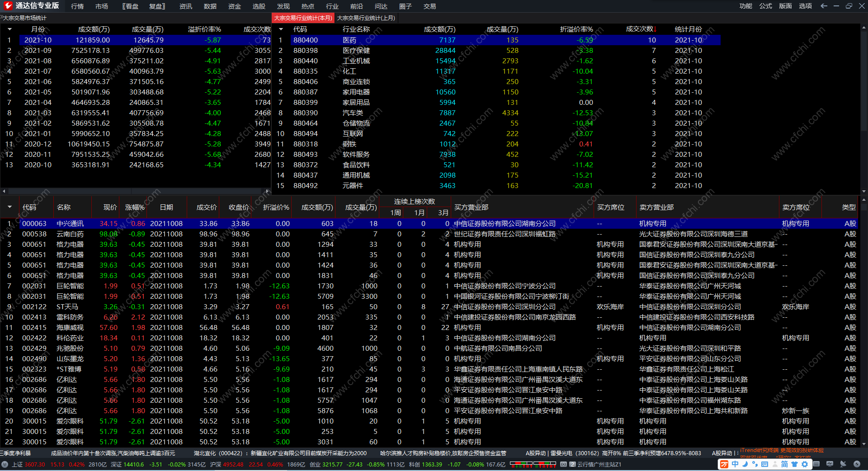Toggle Sogou Chinese/English mode (中)

[x=735, y=464]
